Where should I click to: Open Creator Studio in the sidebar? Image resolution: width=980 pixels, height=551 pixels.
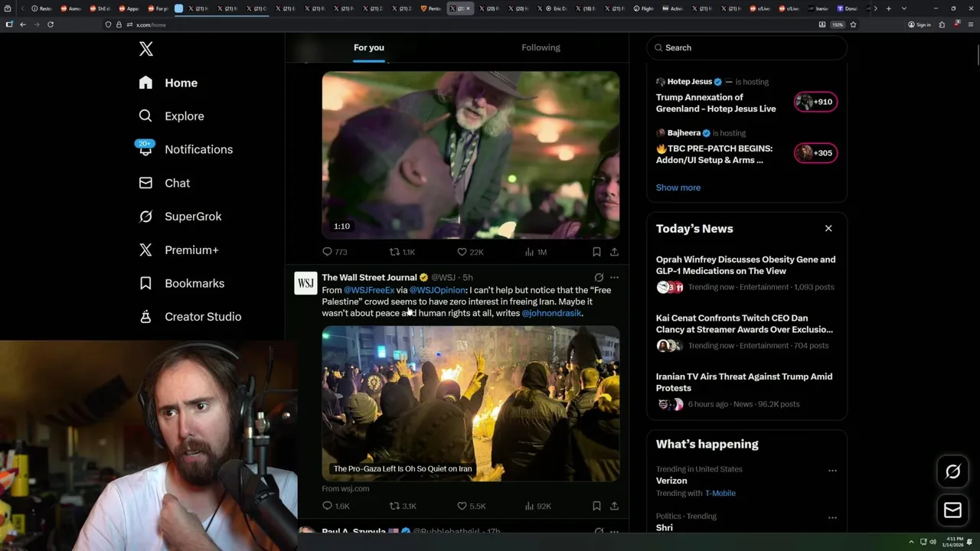[190, 317]
